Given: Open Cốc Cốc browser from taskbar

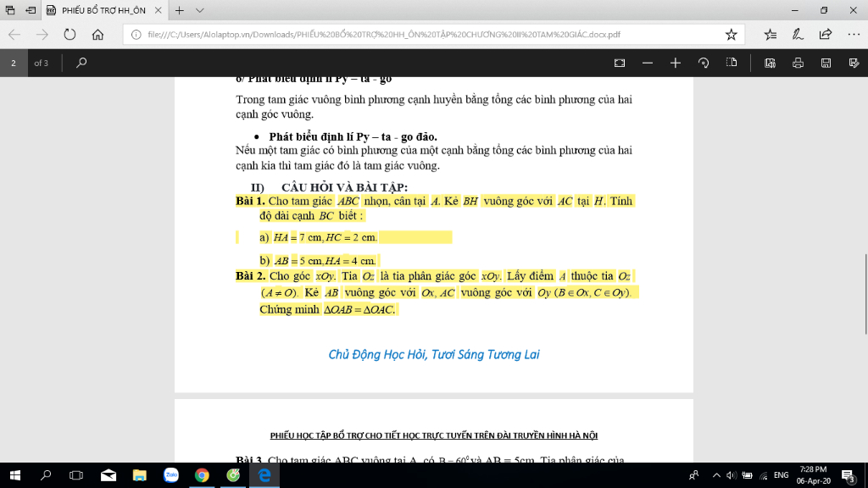Looking at the screenshot, I should 233,475.
